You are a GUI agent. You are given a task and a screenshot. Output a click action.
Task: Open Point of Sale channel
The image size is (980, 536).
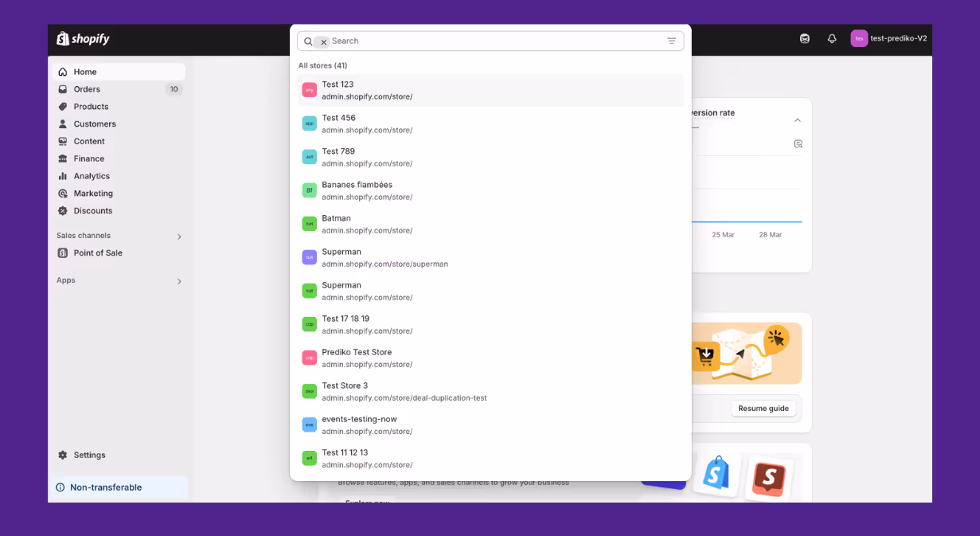click(x=119, y=252)
